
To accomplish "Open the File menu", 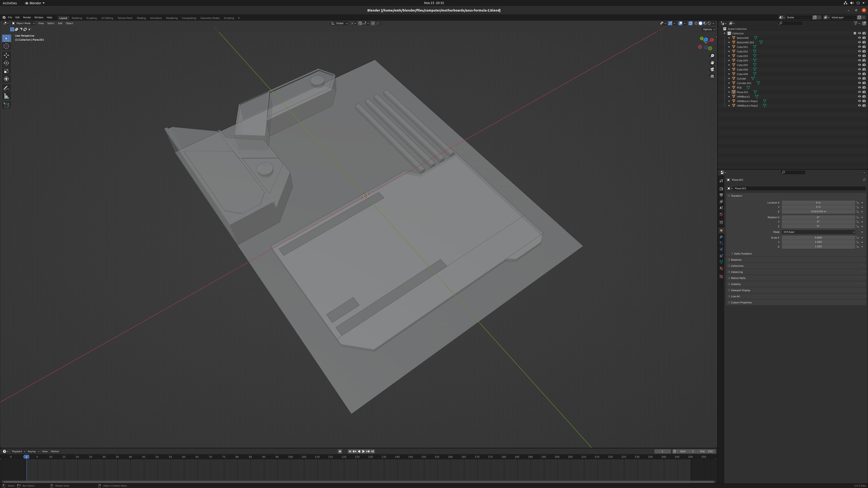I will [x=10, y=18].
